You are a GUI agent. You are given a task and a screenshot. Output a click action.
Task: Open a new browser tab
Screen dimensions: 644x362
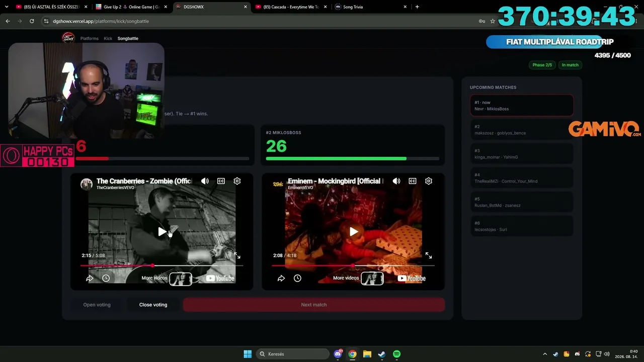pos(417,7)
